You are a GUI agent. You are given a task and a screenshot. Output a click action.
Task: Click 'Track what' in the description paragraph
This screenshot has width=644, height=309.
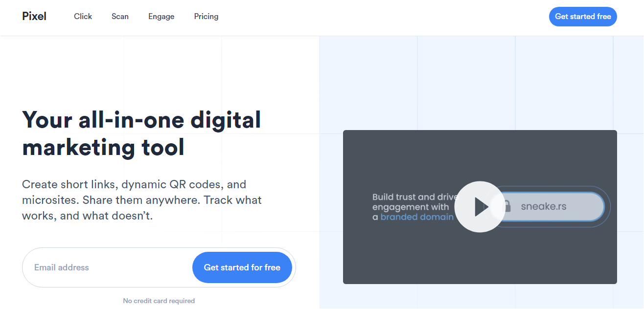tap(232, 200)
